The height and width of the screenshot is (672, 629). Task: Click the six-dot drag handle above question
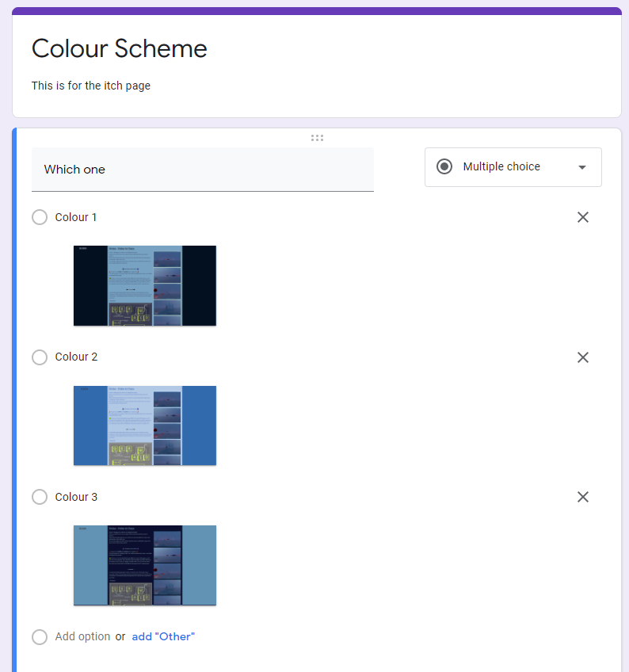point(317,138)
